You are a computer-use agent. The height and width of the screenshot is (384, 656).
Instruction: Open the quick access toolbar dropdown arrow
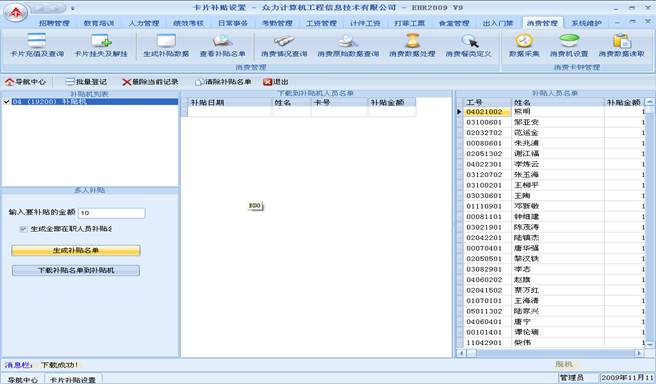(72, 8)
